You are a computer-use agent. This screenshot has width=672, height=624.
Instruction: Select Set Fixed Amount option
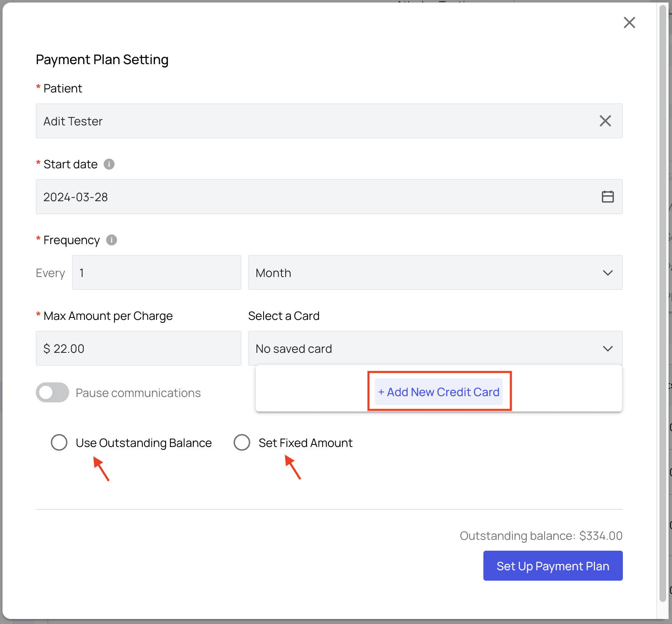[x=242, y=442]
